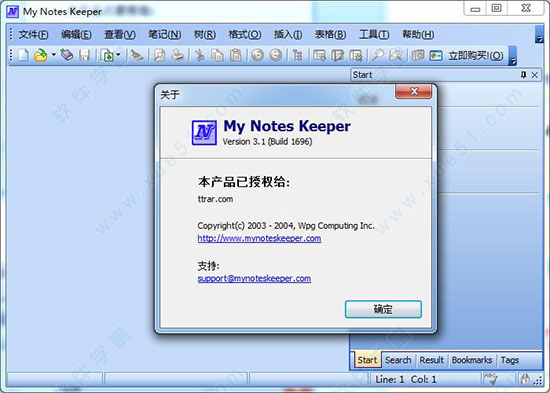
Task: Open the 工具(T) menu
Action: coord(374,34)
